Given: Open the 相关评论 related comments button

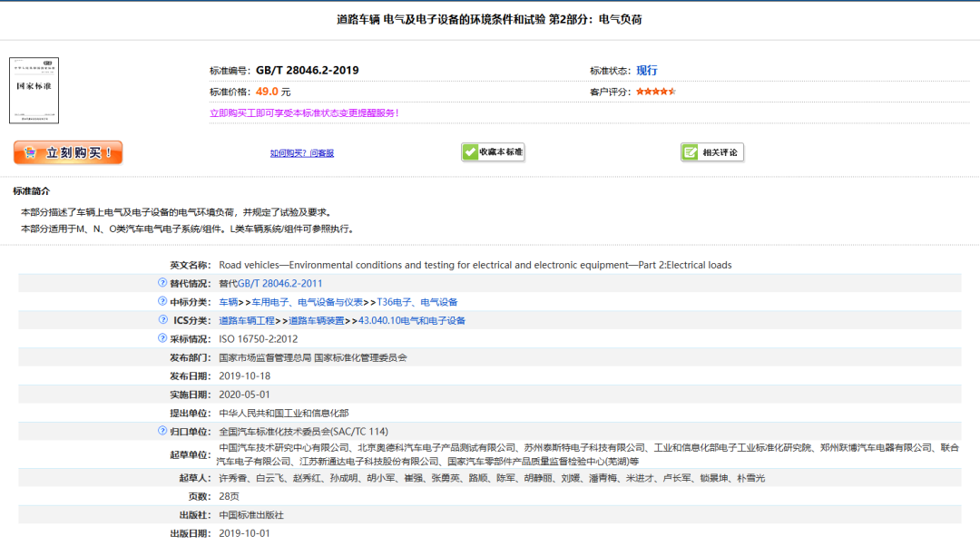Looking at the screenshot, I should pyautogui.click(x=712, y=152).
